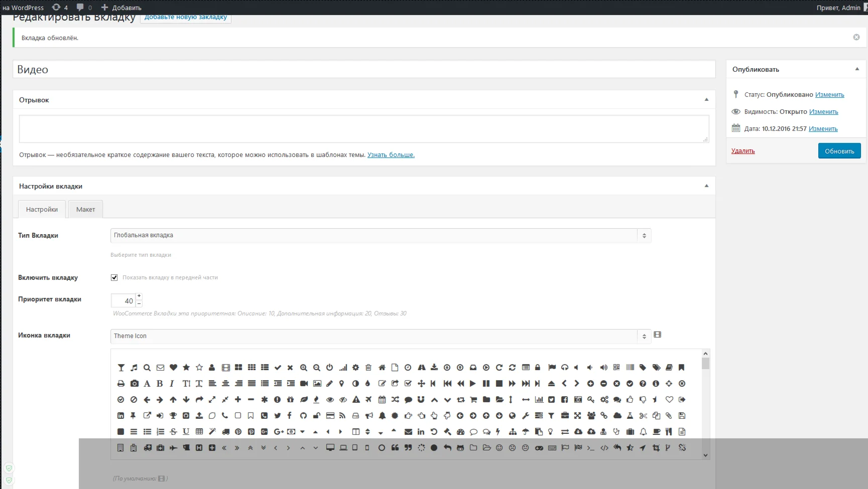Click Изменить next to Видимость
868x489 pixels.
(823, 112)
